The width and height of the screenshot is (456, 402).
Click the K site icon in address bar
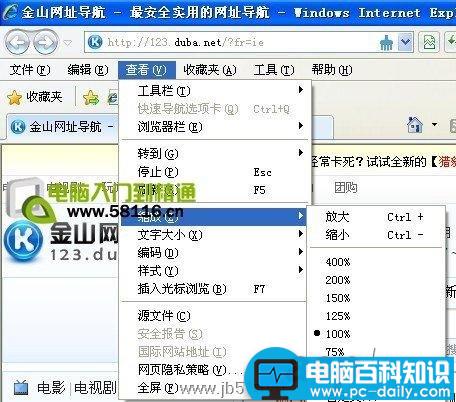click(x=95, y=42)
